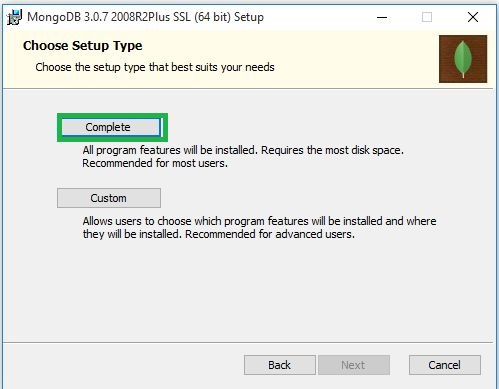Click 'Requires the most disk space' sentence
Image resolution: width=499 pixels, height=389 pixels.
click(x=332, y=150)
